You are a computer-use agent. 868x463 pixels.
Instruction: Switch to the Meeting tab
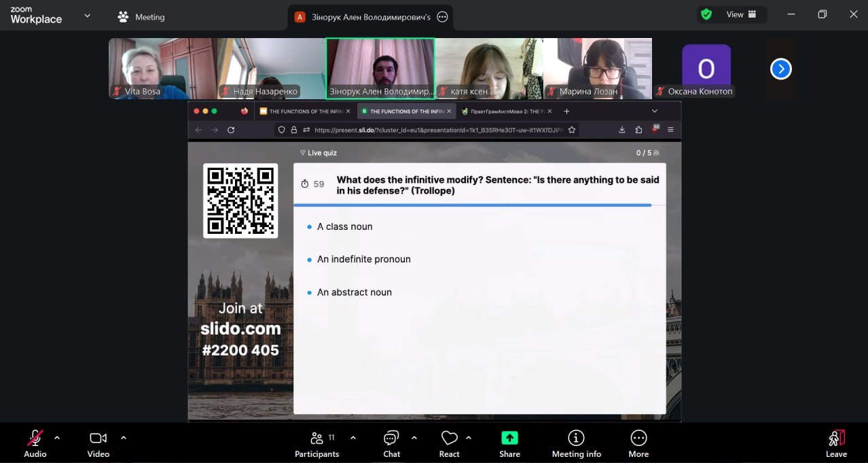coord(141,17)
